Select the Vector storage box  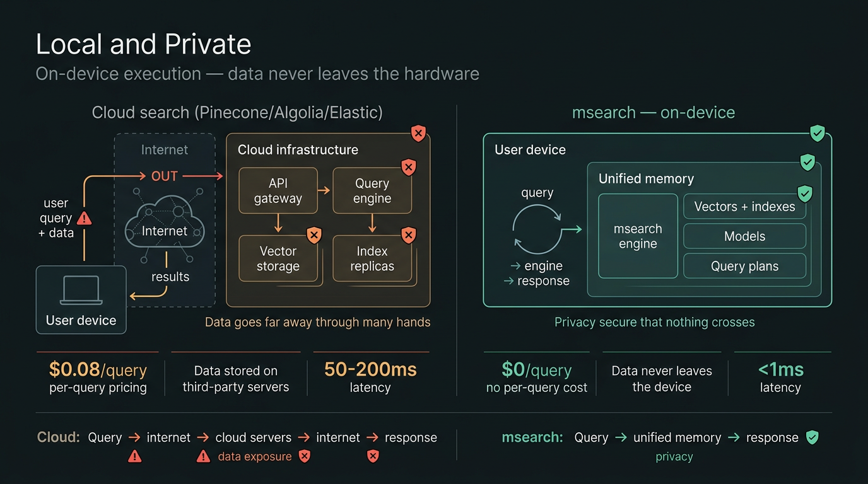[x=278, y=258]
